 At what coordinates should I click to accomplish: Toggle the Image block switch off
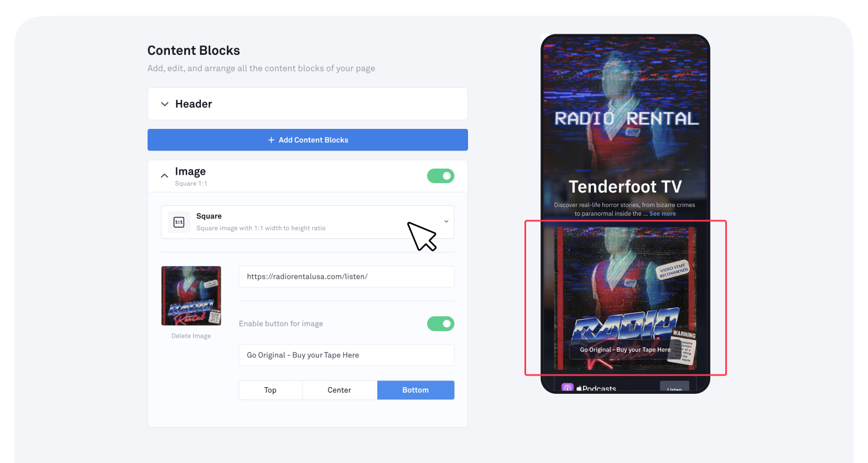tap(440, 176)
